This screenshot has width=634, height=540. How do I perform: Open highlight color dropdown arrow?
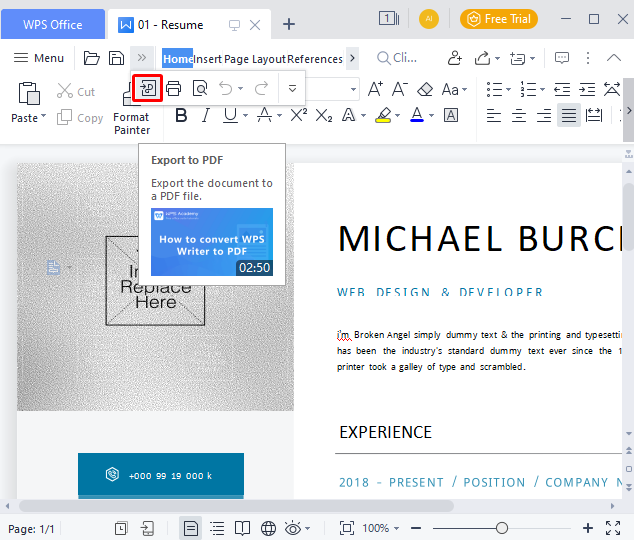click(398, 116)
